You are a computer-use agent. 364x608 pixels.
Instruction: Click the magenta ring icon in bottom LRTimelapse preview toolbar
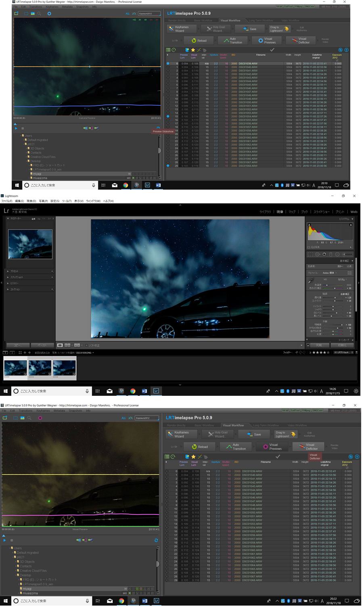click(x=40, y=418)
